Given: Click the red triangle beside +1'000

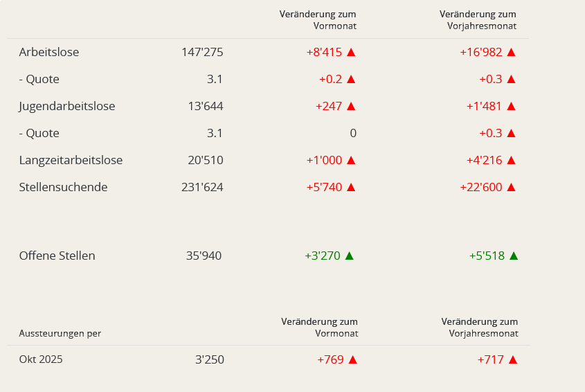Looking at the screenshot, I should point(351,160).
